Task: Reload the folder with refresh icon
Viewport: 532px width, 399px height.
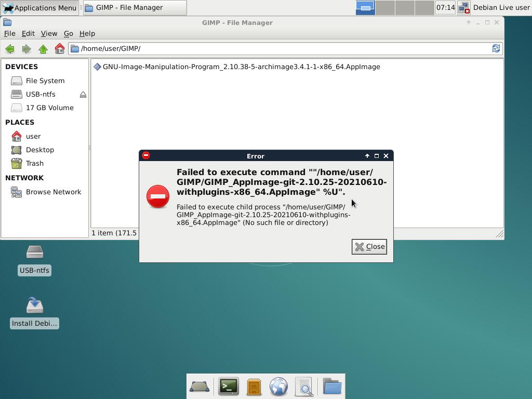Action: [496, 48]
